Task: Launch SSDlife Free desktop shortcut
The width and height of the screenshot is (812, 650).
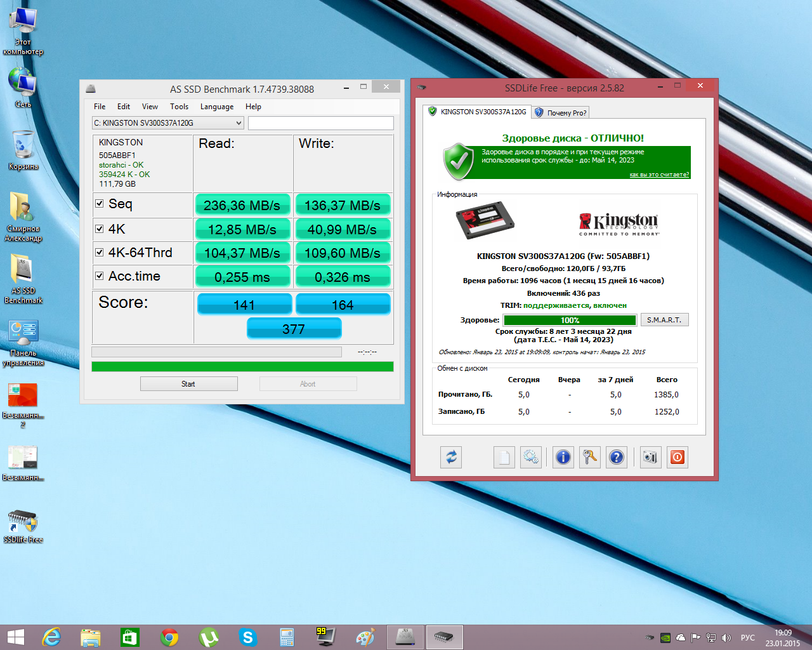Action: [x=23, y=526]
